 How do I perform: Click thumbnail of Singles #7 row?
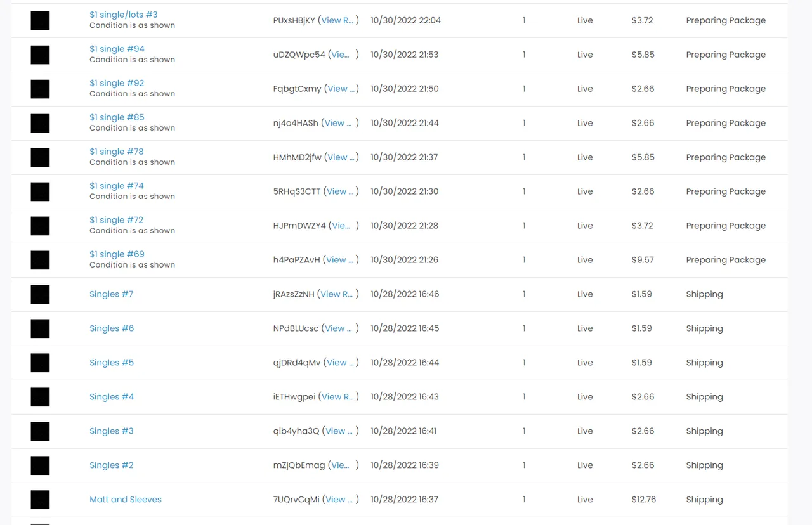click(40, 294)
